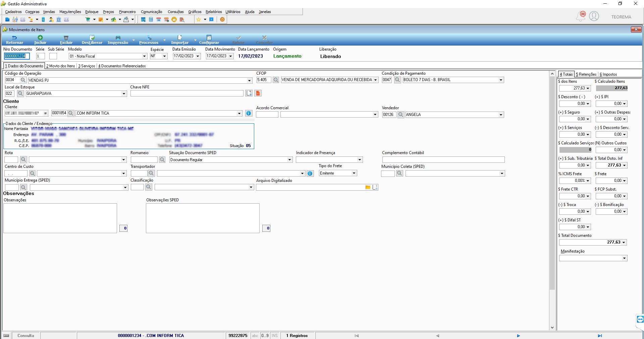Click the Complemento Contábil input field
Image resolution: width=644 pixels, height=339 pixels.
coord(443,160)
